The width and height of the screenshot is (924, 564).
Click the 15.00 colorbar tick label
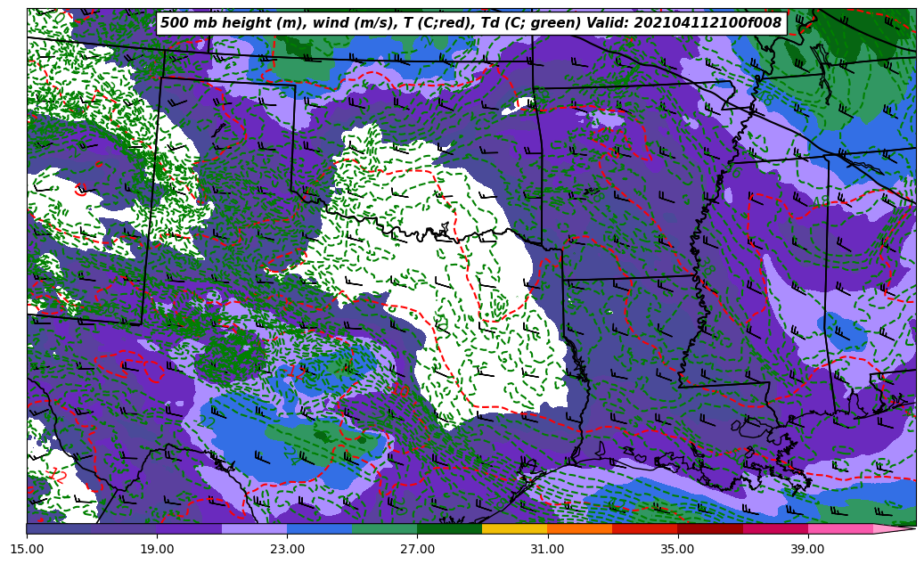27,549
